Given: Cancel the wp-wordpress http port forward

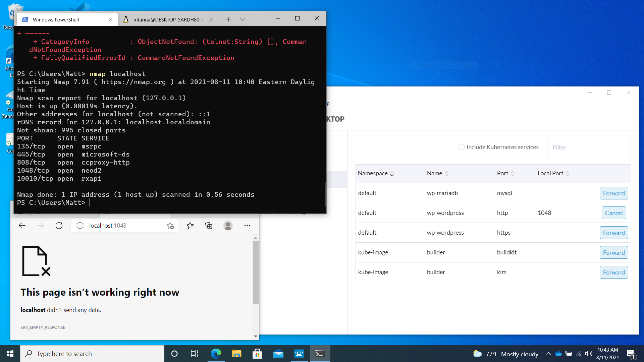Looking at the screenshot, I should click(x=614, y=213).
